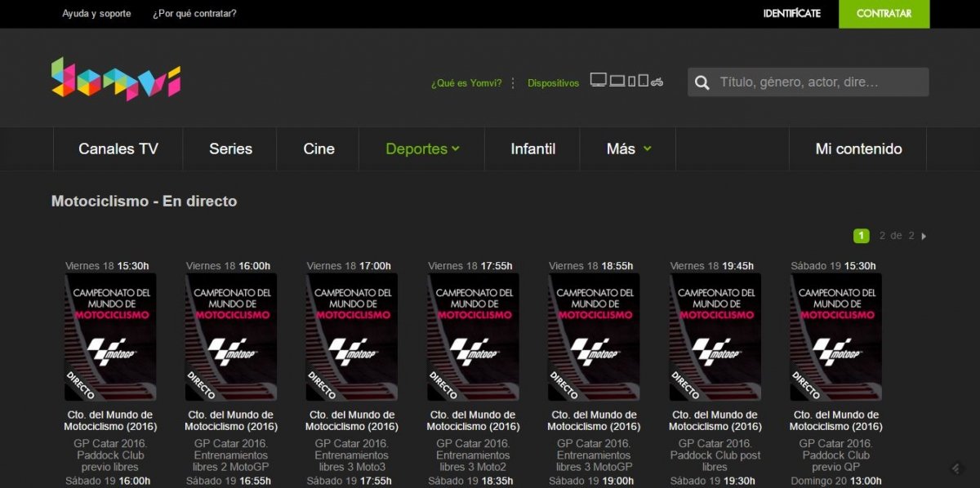Click the 'Domingo 20 13:00h' time label
The image size is (980, 488).
pyautogui.click(x=835, y=481)
